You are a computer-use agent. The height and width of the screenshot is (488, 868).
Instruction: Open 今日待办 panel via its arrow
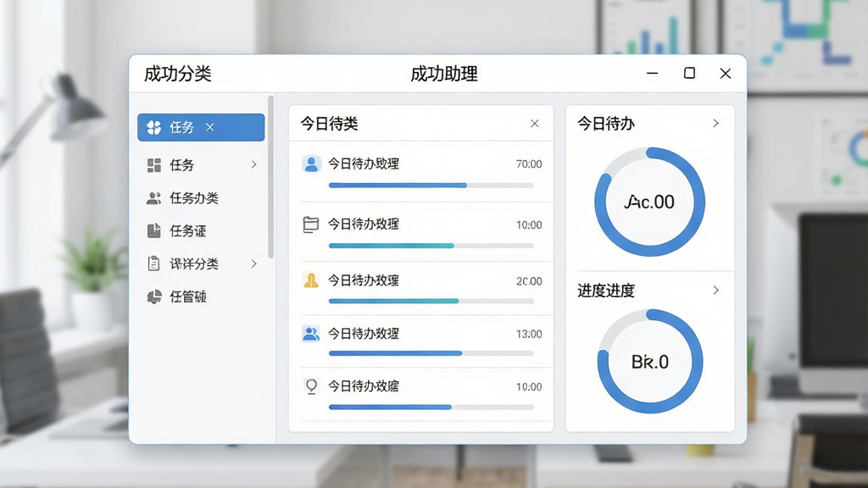(715, 124)
